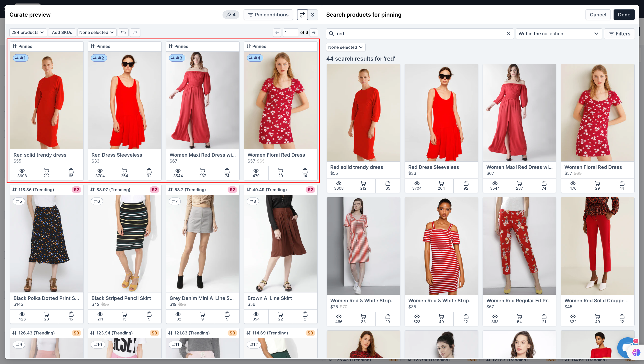Click the $35 Women Red & White Strip title
The height and width of the screenshot is (364, 644).
pos(440,301)
